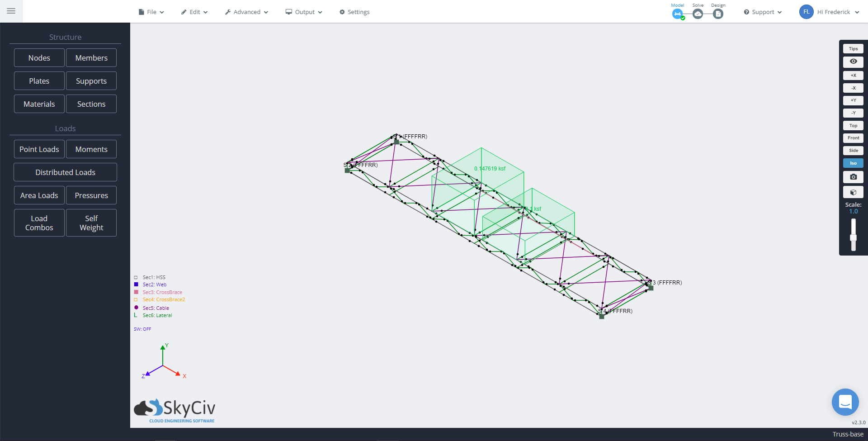This screenshot has height=441, width=868.
Task: Open the hamburger menu
Action: [11, 11]
